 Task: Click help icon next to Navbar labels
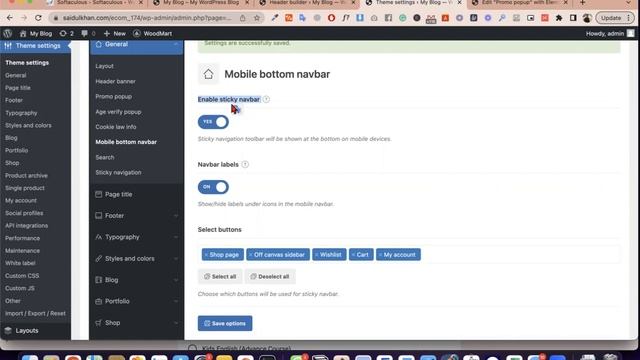coord(245,164)
